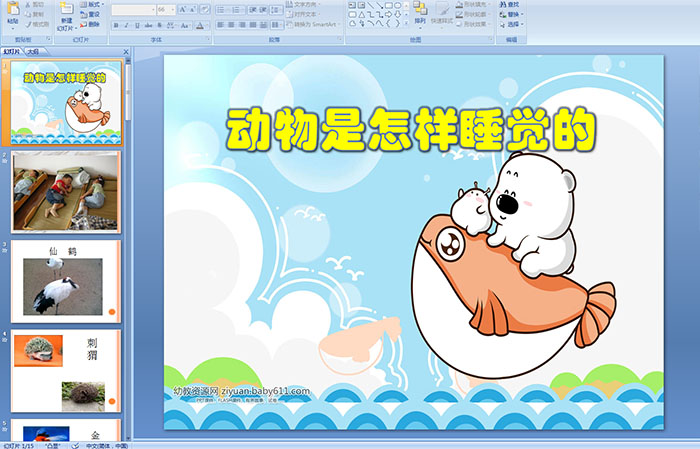700x449 pixels.
Task: Open the AV character spacing menu
Action: click(172, 26)
